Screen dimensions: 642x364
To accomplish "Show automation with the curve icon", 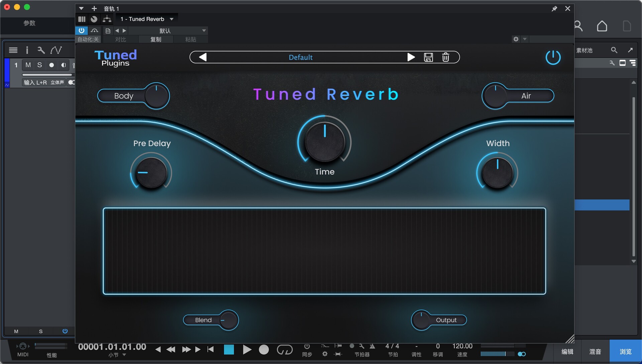I will pos(56,50).
